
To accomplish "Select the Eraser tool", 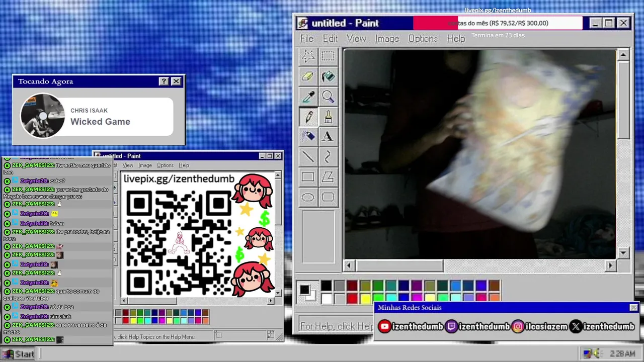I will [308, 76].
